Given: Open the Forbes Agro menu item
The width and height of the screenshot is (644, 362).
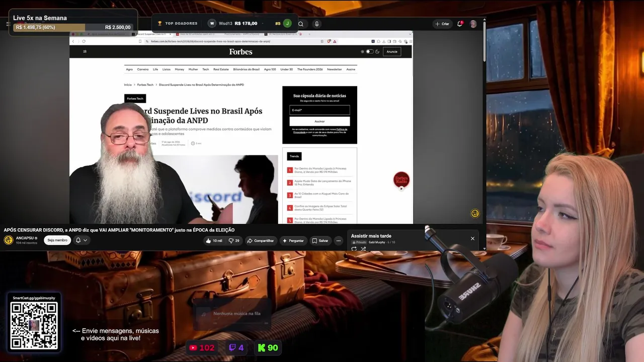Looking at the screenshot, I should 129,69.
